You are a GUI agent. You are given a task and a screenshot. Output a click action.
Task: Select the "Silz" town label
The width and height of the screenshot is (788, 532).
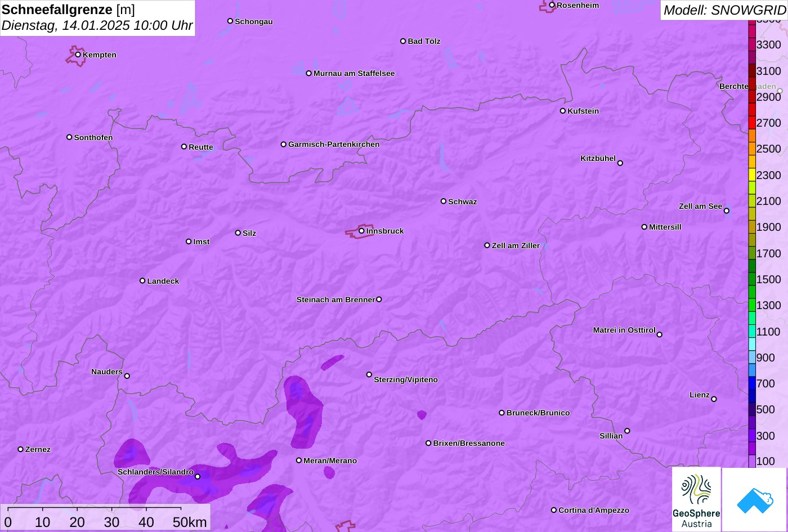coord(249,233)
